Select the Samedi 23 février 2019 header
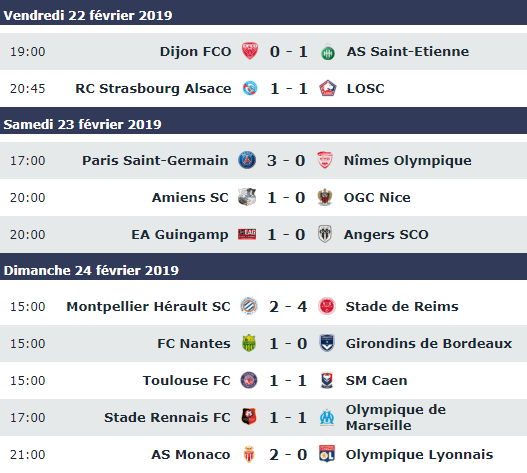 tap(264, 124)
